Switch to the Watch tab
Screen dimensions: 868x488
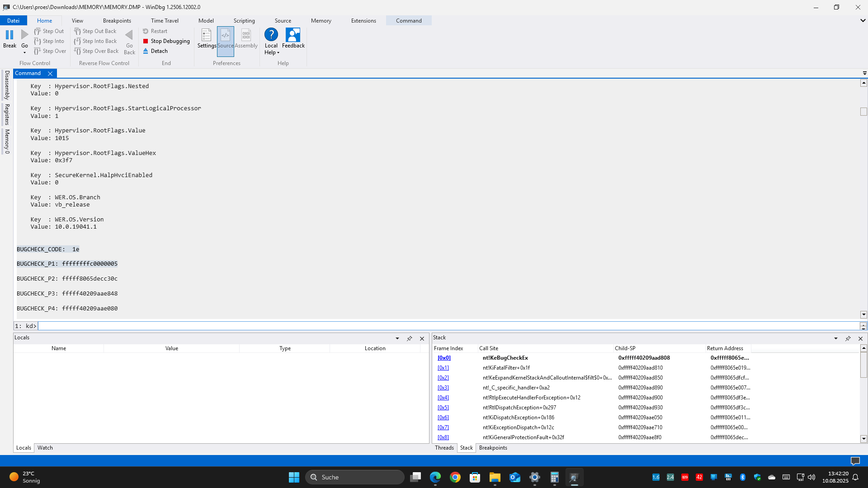coord(45,448)
